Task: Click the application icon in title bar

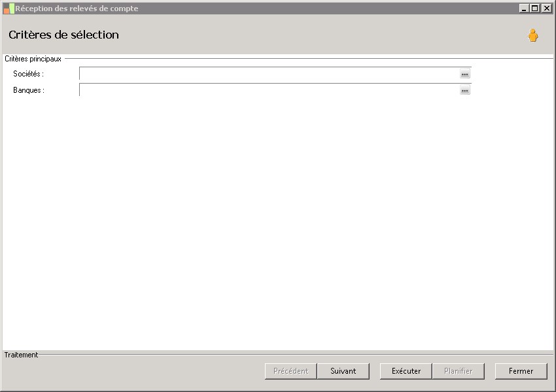Action: coord(9,8)
